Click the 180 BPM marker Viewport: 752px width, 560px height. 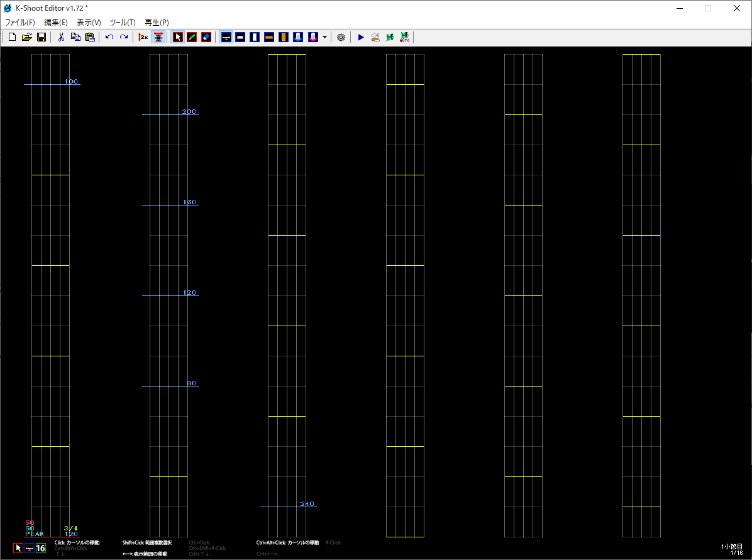[189, 202]
